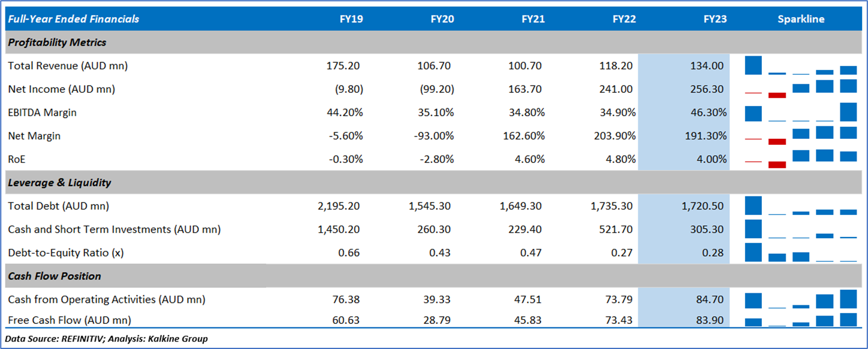Select the Net Margin sparkline chart
The width and height of the screenshot is (868, 349).
pos(801,136)
